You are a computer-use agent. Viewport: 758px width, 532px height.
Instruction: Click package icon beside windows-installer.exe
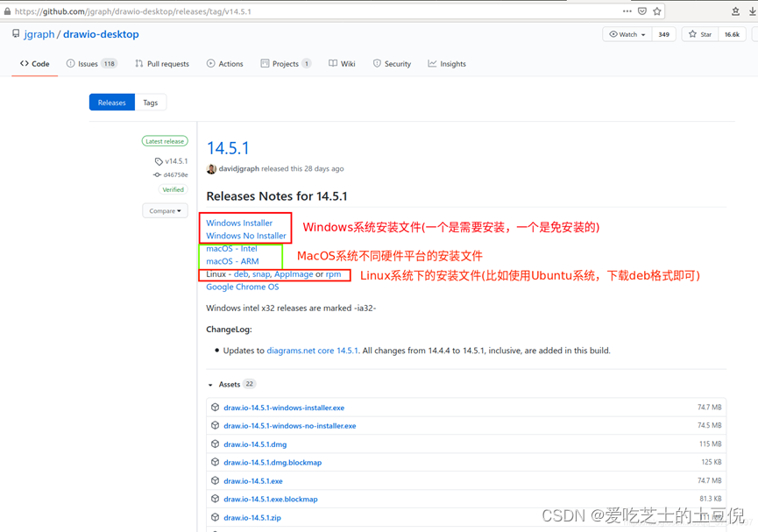click(x=215, y=408)
